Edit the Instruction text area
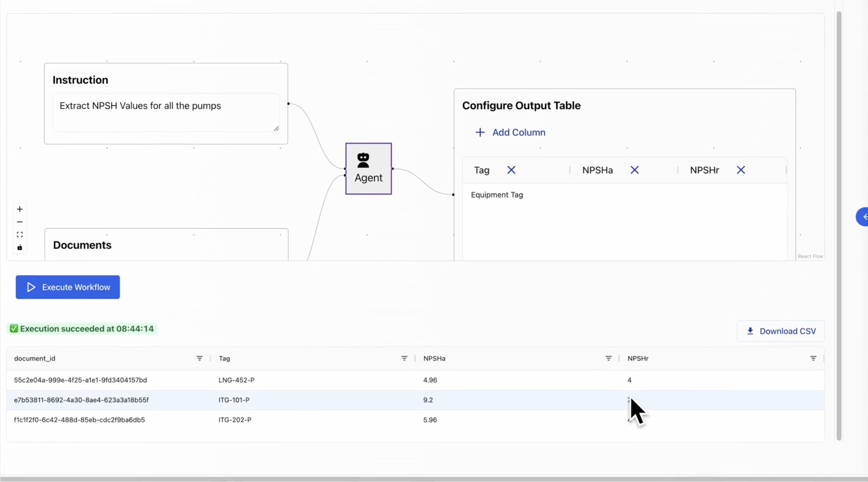The height and width of the screenshot is (482, 868). [166, 112]
